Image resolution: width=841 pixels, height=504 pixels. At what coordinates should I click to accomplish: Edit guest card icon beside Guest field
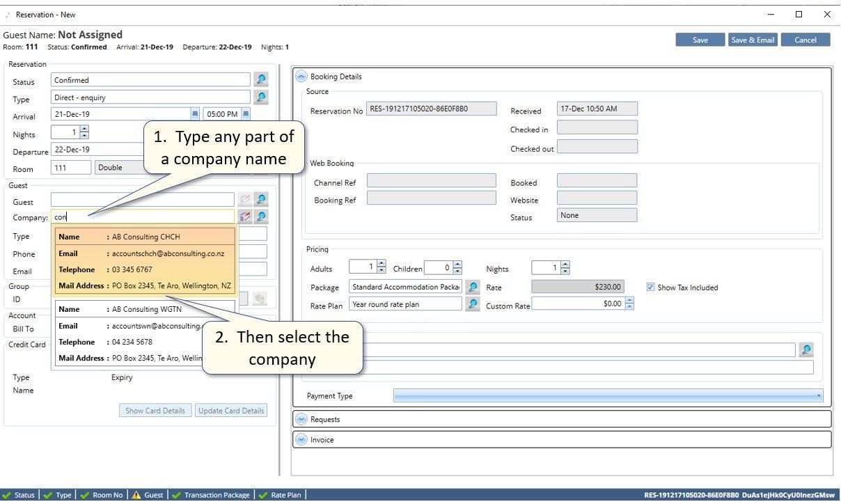click(244, 200)
